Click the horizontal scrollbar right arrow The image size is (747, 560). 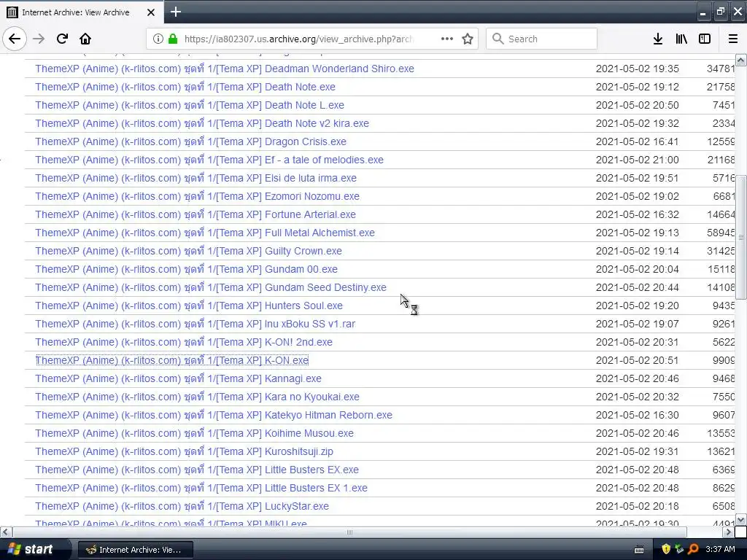click(729, 532)
